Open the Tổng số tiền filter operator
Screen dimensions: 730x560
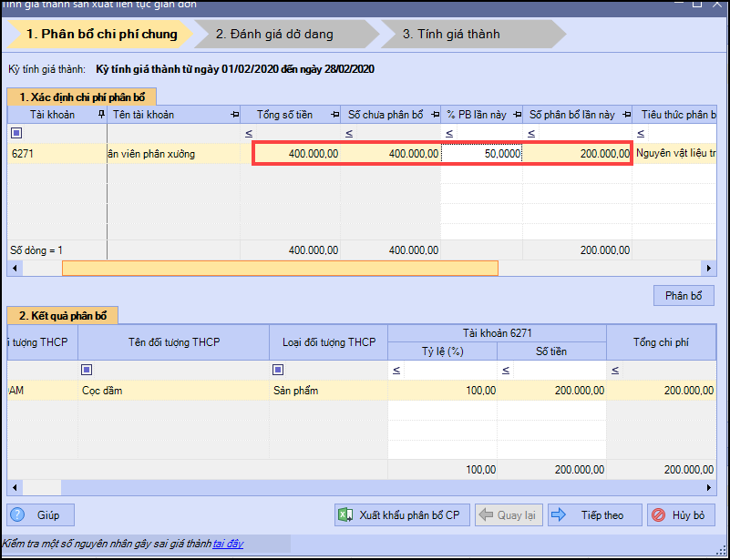(249, 134)
